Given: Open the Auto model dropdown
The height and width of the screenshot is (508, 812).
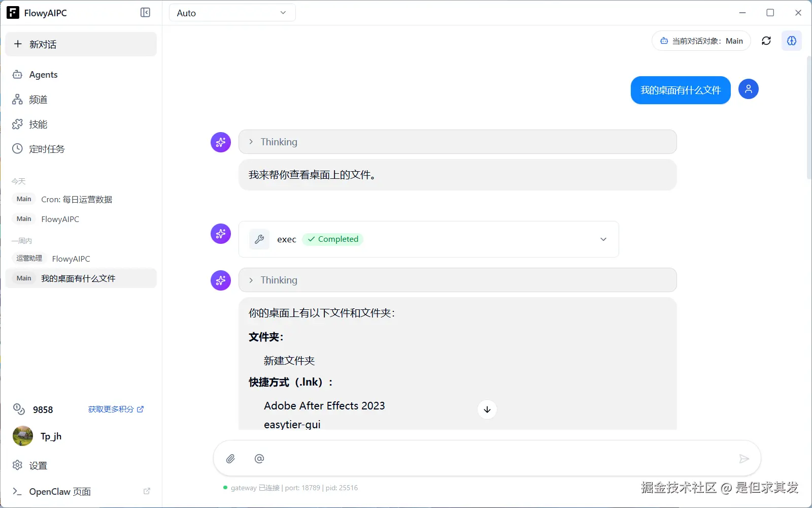Looking at the screenshot, I should (x=232, y=12).
